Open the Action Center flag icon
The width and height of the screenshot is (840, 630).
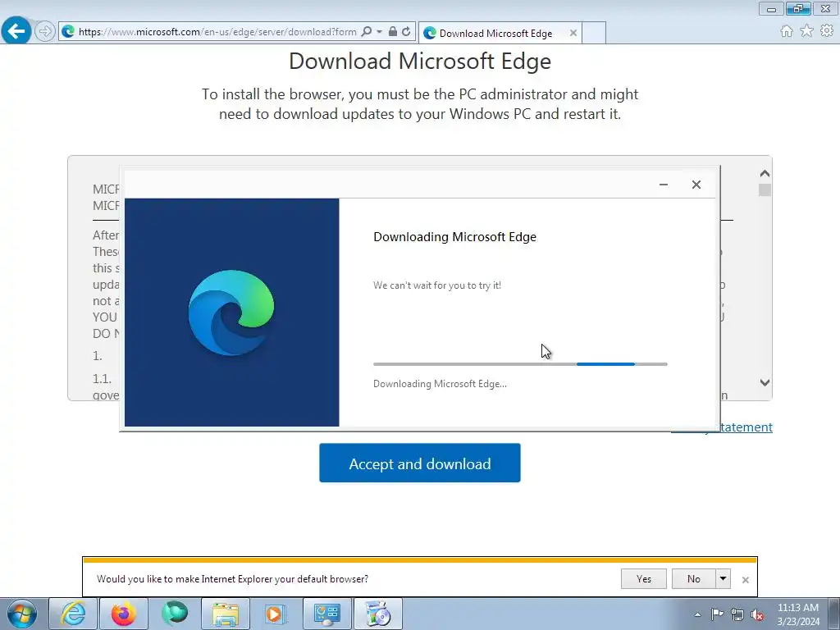(x=717, y=614)
